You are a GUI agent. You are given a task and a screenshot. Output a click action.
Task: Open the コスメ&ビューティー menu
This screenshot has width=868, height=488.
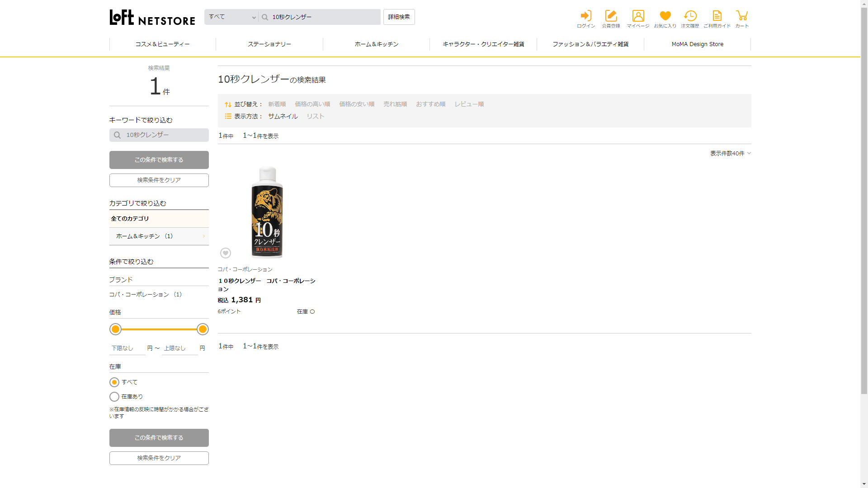pos(162,44)
